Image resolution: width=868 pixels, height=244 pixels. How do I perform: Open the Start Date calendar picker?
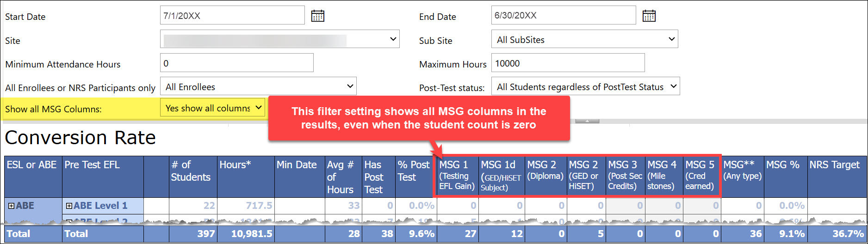click(x=317, y=16)
